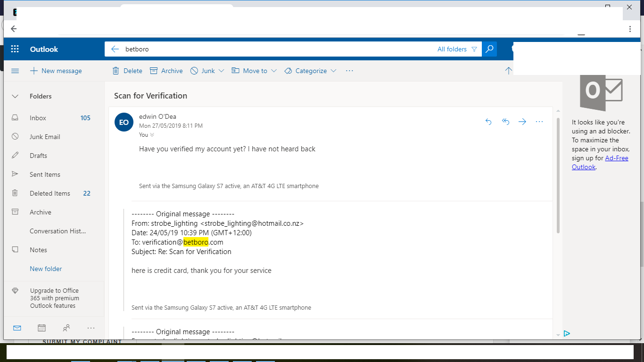Image resolution: width=644 pixels, height=362 pixels.
Task: Open the All folders search filter
Action: click(x=457, y=49)
